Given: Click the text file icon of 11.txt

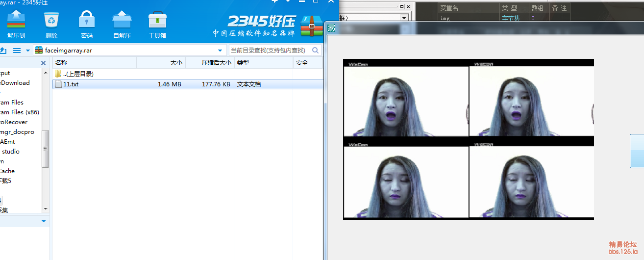Looking at the screenshot, I should 59,84.
